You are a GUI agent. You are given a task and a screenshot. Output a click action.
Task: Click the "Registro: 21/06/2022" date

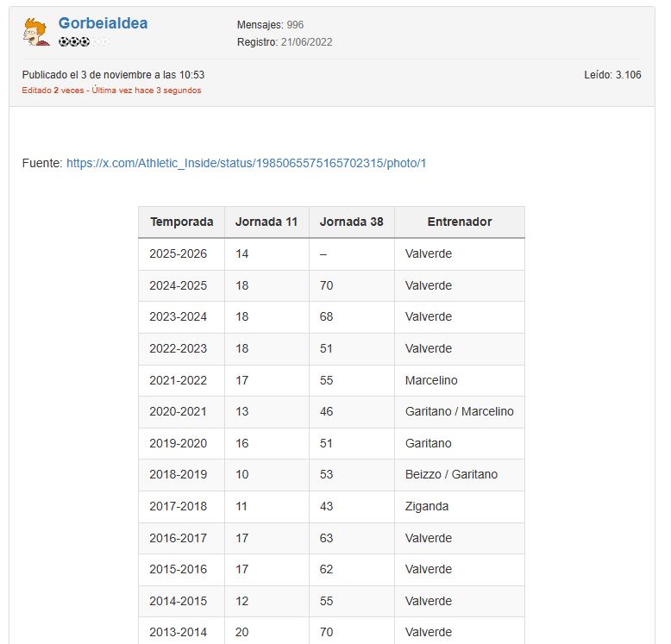pos(284,42)
